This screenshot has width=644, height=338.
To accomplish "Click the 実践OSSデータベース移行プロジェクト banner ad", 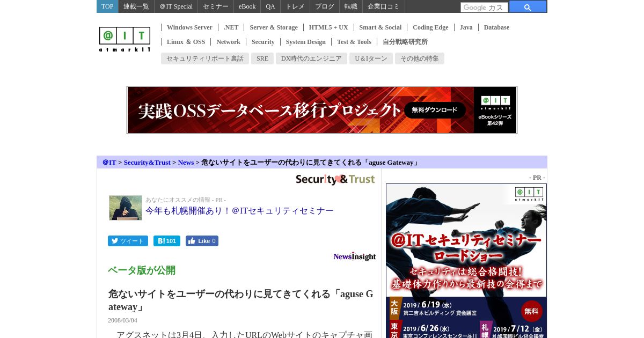I will 322,110.
